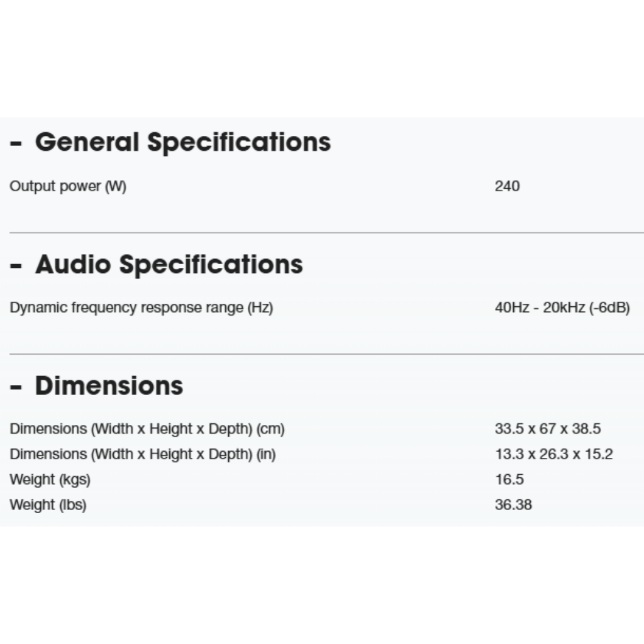
Task: Select the 40Hz - 20kHz (-6dB) value
Action: (562, 308)
